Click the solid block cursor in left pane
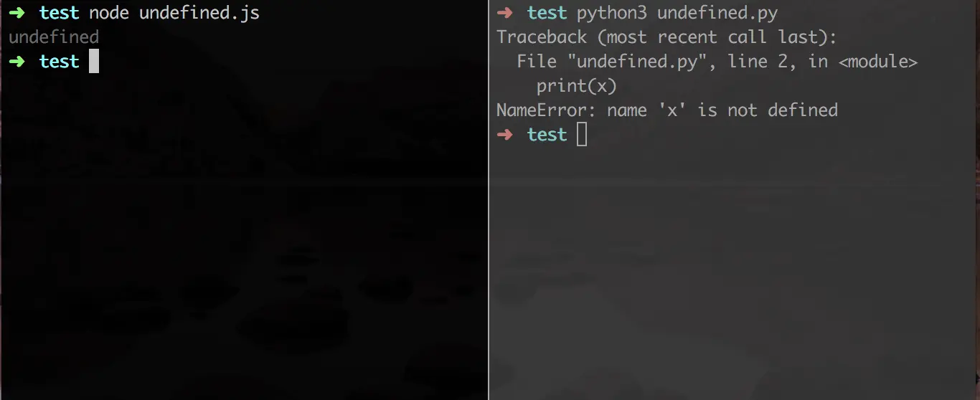Image resolution: width=980 pixels, height=400 pixels. [x=94, y=62]
